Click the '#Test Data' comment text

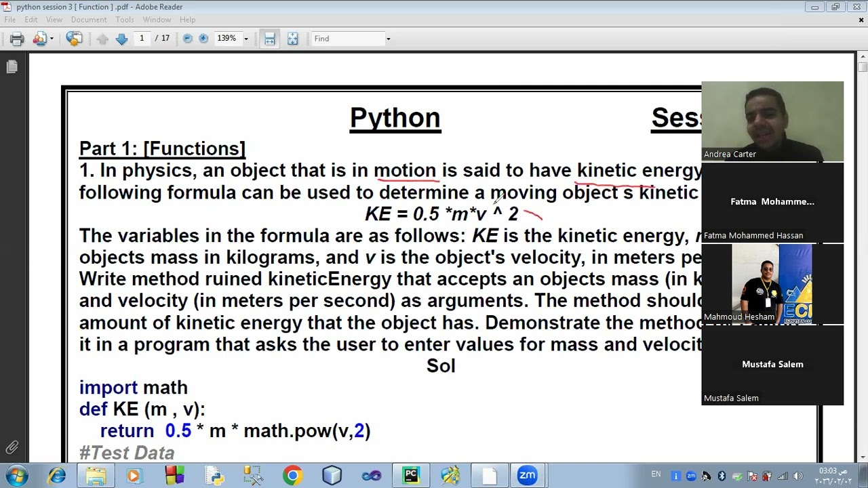[127, 452]
